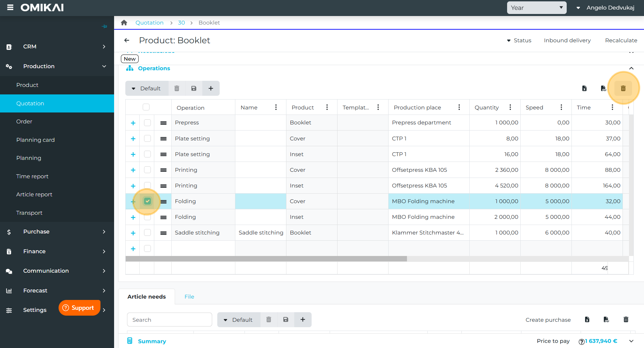This screenshot has height=348, width=644.
Task: Open the Year dropdown
Action: (536, 7)
